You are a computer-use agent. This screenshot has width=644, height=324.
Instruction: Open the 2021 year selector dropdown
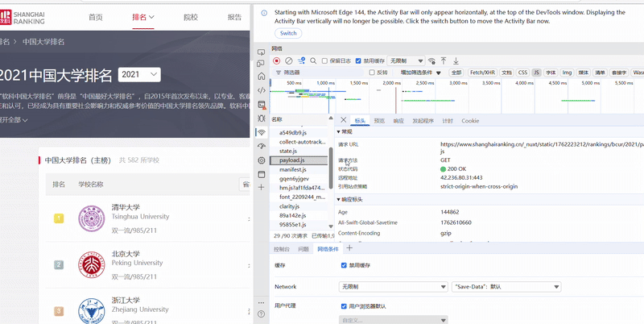[x=139, y=74]
